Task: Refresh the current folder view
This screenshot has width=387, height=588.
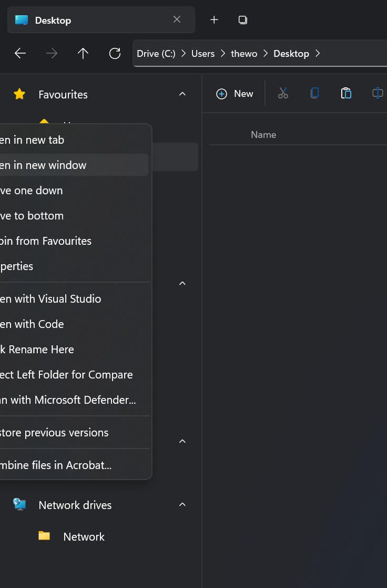Action: tap(115, 53)
